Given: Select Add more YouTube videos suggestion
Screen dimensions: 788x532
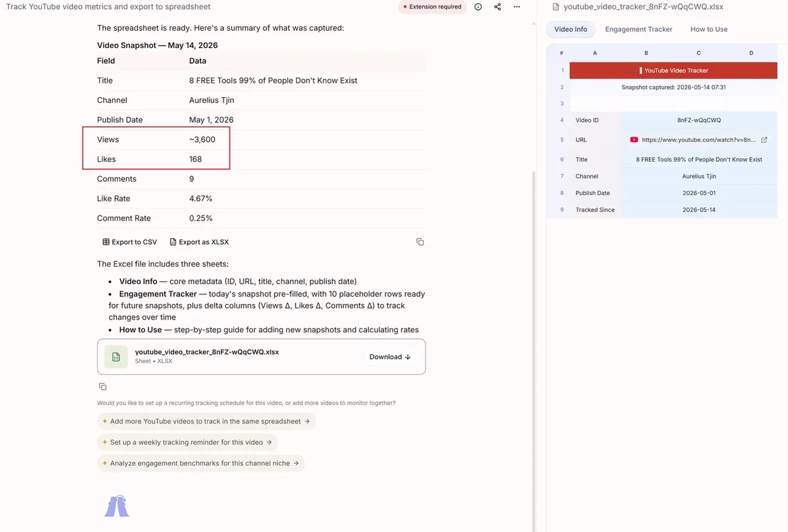Looking at the screenshot, I should 206,421.
